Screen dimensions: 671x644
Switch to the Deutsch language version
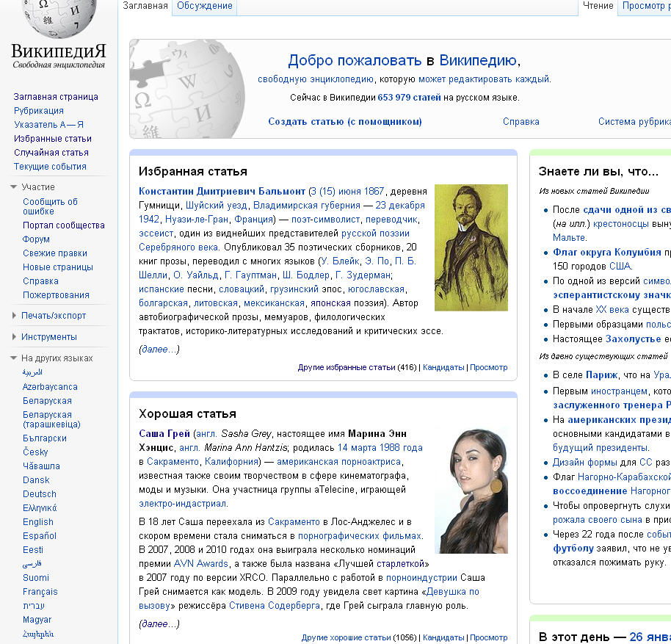[40, 493]
